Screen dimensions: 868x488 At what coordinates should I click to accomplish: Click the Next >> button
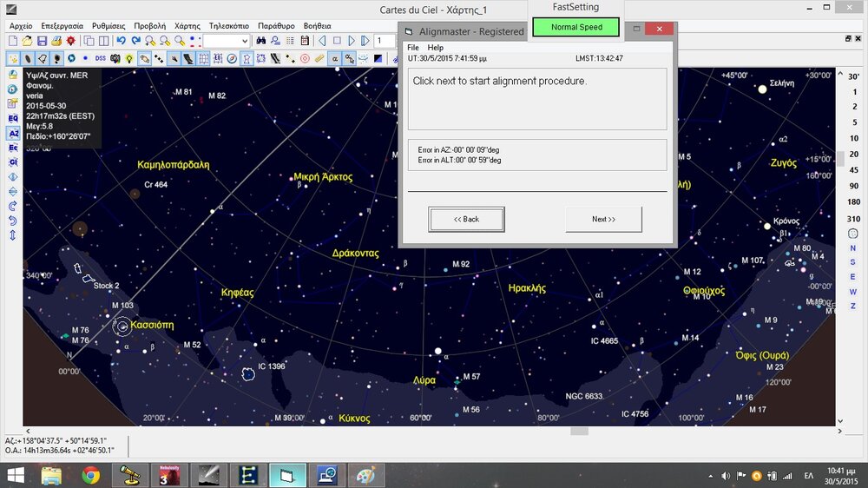click(603, 220)
